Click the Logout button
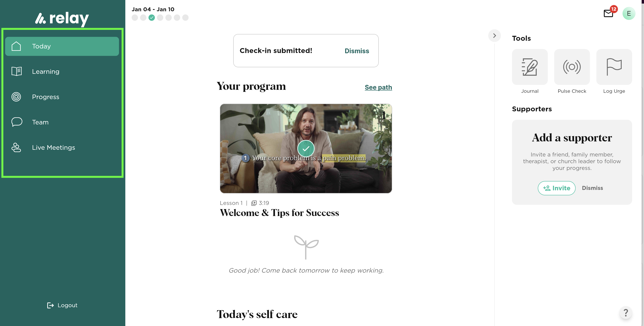 pos(62,305)
